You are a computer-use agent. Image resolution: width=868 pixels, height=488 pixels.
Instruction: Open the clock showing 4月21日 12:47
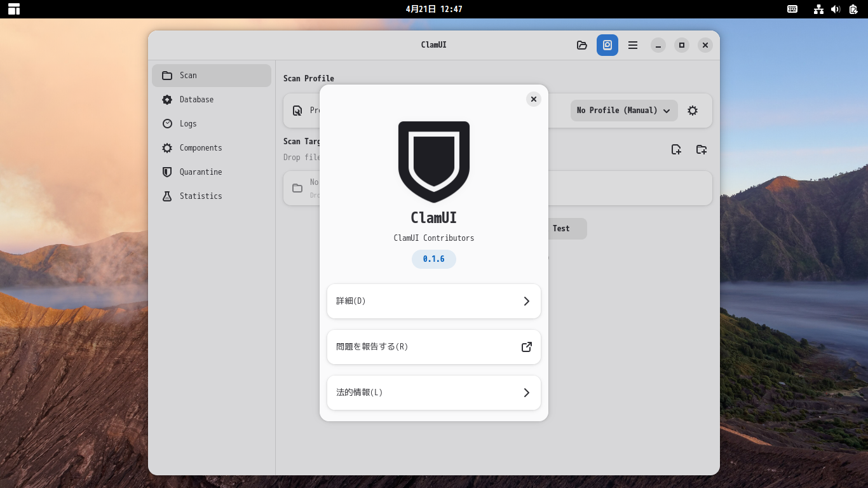click(434, 9)
